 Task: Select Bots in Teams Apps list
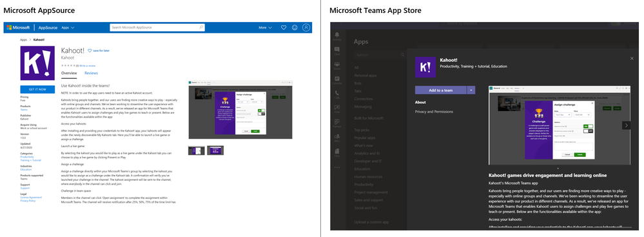pos(358,83)
